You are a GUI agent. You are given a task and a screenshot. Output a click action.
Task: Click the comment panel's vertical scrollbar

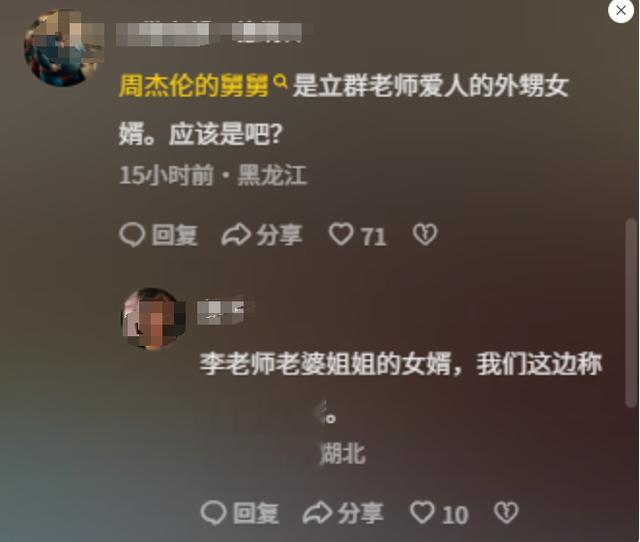pyautogui.click(x=631, y=313)
